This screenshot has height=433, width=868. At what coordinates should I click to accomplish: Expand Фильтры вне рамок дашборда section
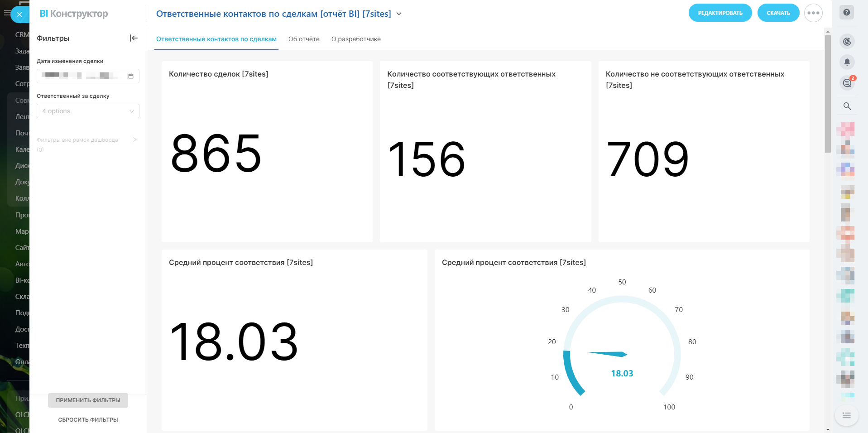click(x=135, y=140)
